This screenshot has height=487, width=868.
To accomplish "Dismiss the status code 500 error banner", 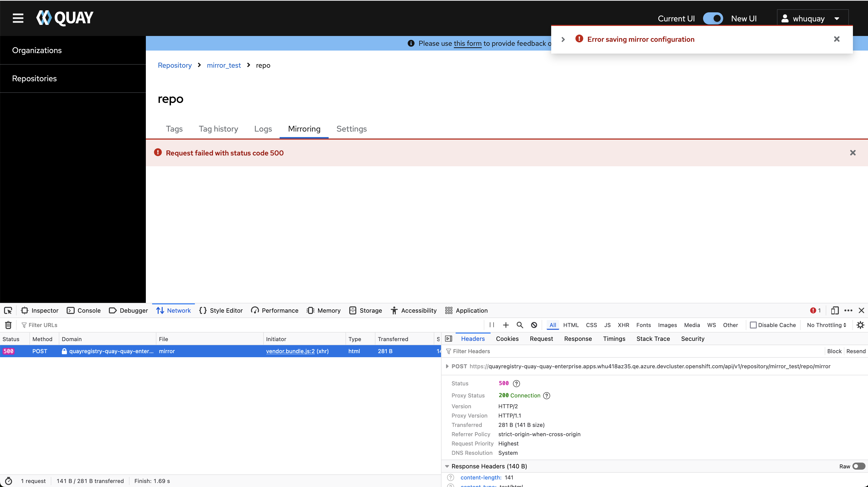I will point(852,153).
